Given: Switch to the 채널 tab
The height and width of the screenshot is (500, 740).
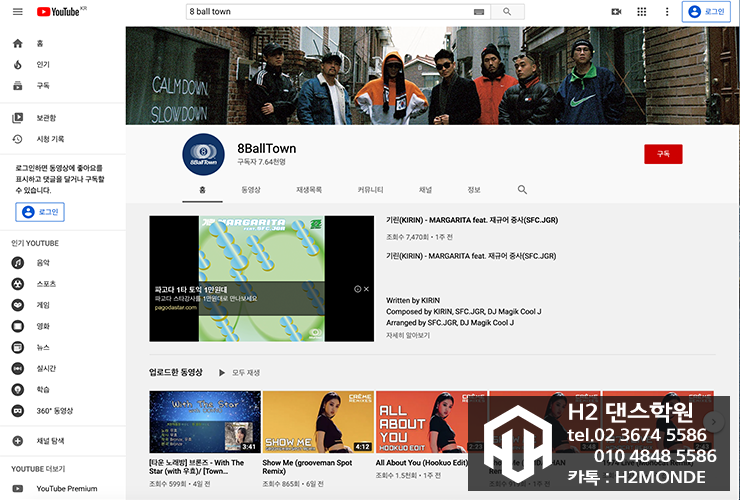Looking at the screenshot, I should [x=426, y=190].
